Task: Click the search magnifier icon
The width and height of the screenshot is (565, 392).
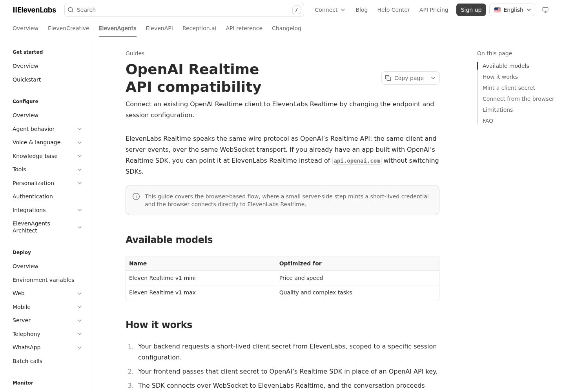Action: pyautogui.click(x=71, y=10)
